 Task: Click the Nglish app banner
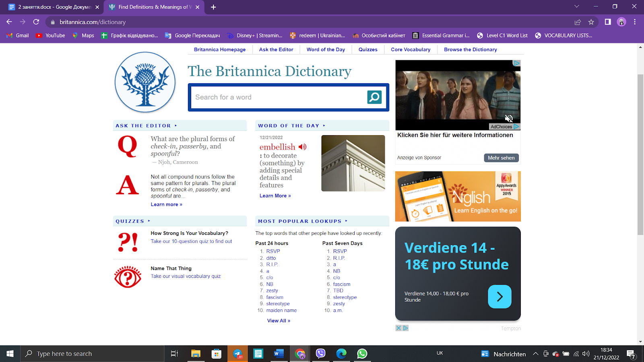point(458,196)
